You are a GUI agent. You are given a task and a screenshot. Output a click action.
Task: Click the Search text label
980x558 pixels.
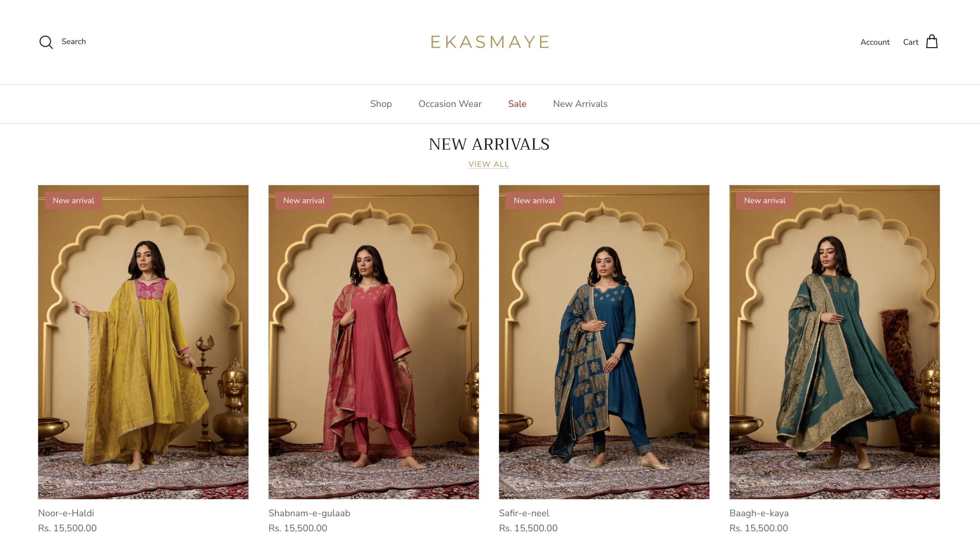(x=73, y=41)
